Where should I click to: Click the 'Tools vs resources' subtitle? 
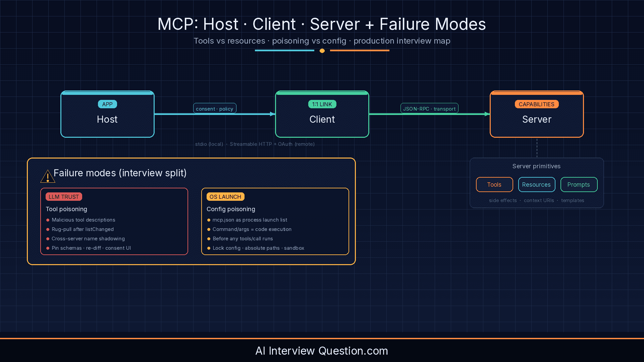(322, 41)
